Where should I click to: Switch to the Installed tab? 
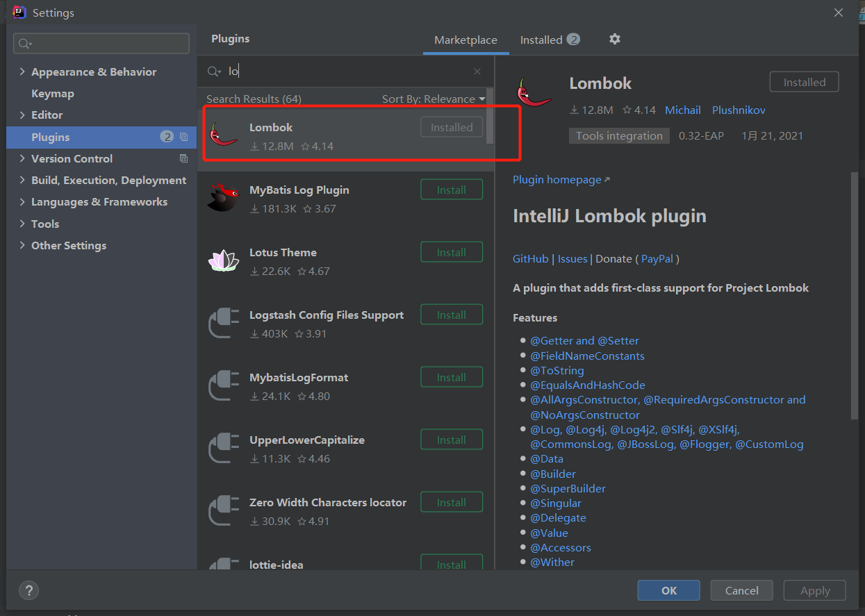550,40
